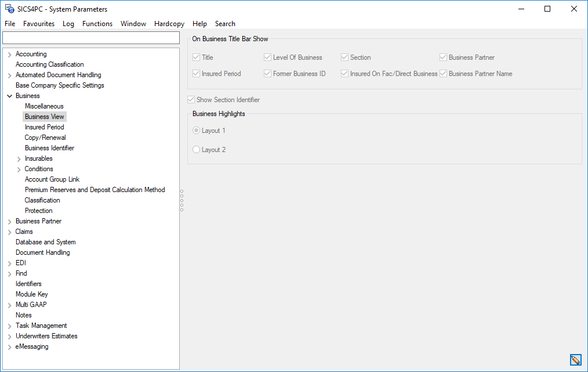Image resolution: width=588 pixels, height=372 pixels.
Task: Enable the Former Business ID checkbox
Action: 267,73
